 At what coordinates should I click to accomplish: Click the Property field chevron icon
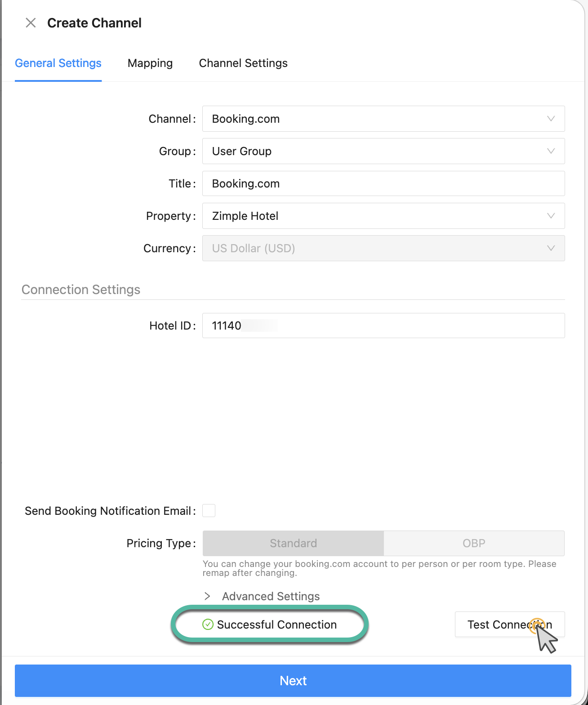551,216
